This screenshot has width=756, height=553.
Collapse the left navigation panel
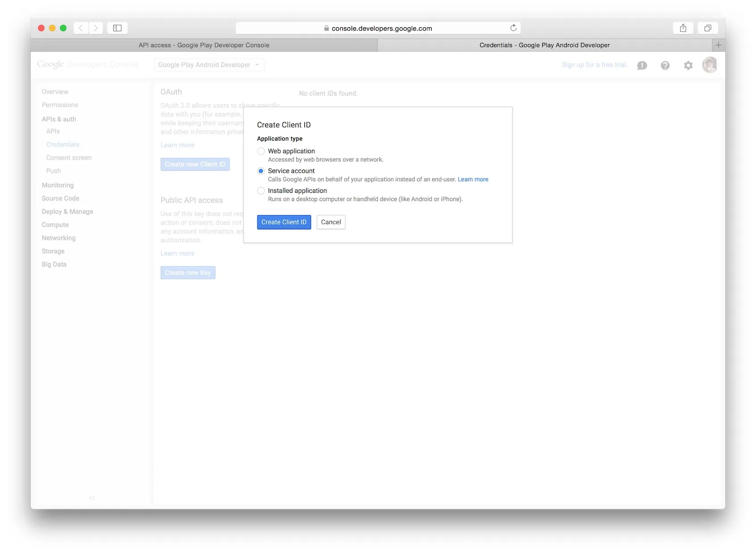coord(92,498)
